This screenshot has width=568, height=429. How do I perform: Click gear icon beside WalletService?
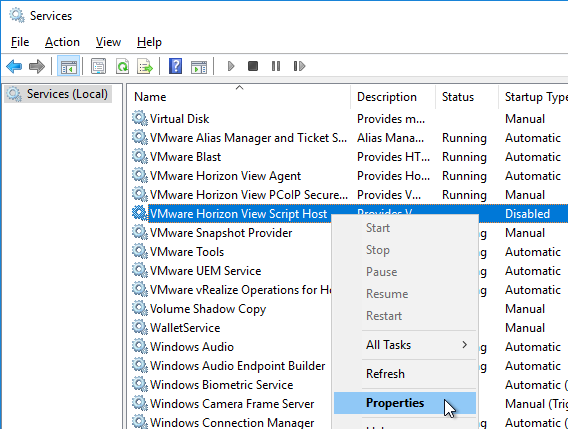pos(139,328)
